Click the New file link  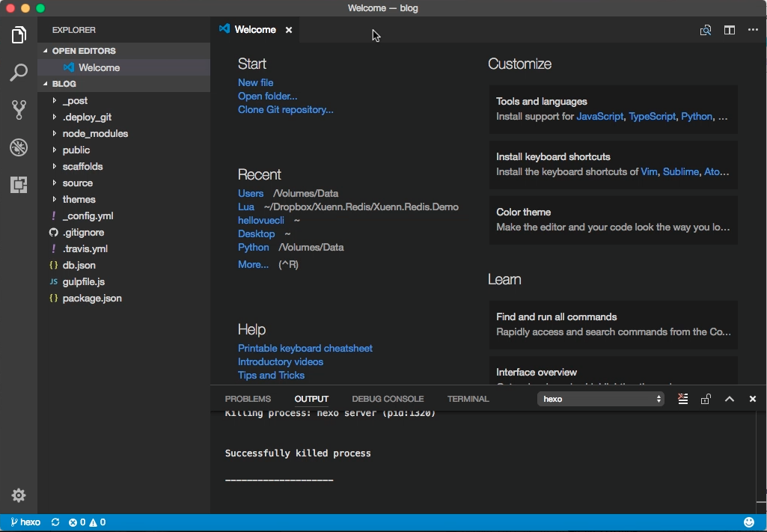[x=255, y=82]
